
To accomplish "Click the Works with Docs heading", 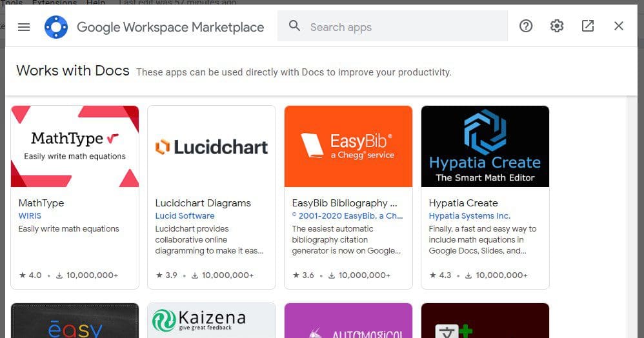I will point(73,71).
